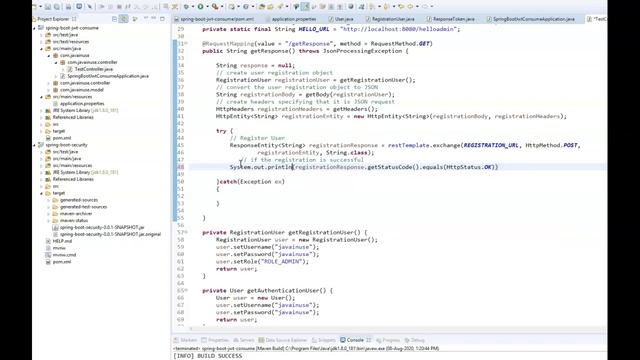This screenshot has height=360, width=640.
Task: Expand the generated-sources folder
Action: [49, 200]
